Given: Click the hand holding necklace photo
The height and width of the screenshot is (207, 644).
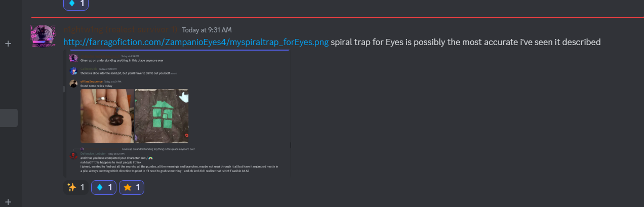Looking at the screenshot, I should coord(107,116).
